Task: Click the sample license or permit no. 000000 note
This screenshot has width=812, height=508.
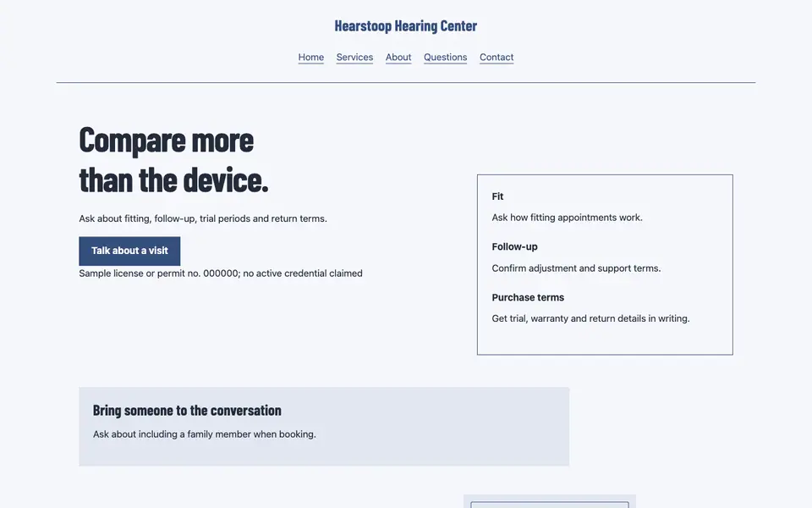Action: click(221, 273)
